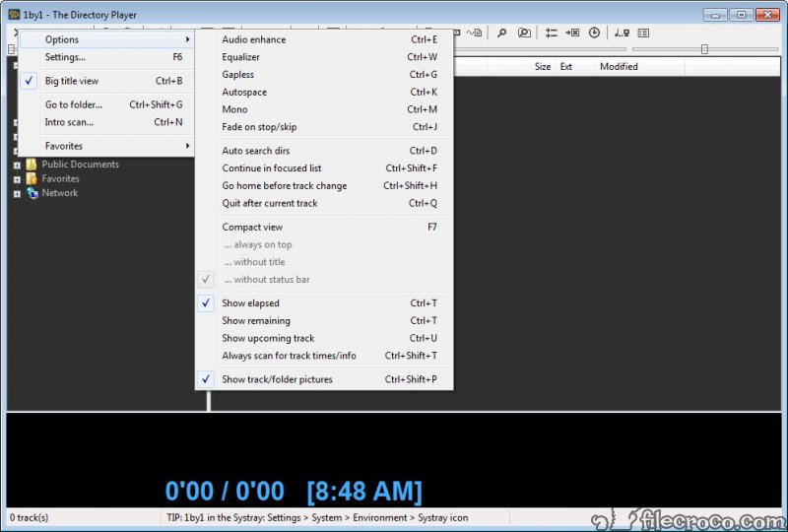Click the magnifying glass search icon
The width and height of the screenshot is (788, 532).
point(501,33)
